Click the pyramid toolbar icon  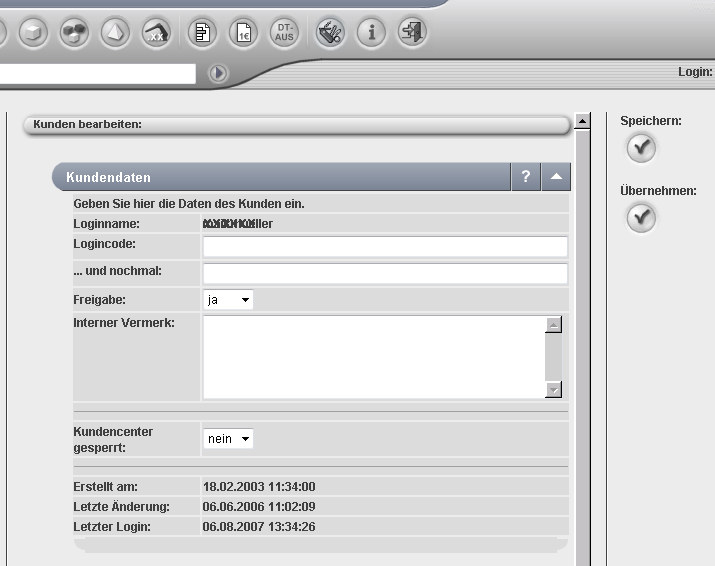coord(116,32)
